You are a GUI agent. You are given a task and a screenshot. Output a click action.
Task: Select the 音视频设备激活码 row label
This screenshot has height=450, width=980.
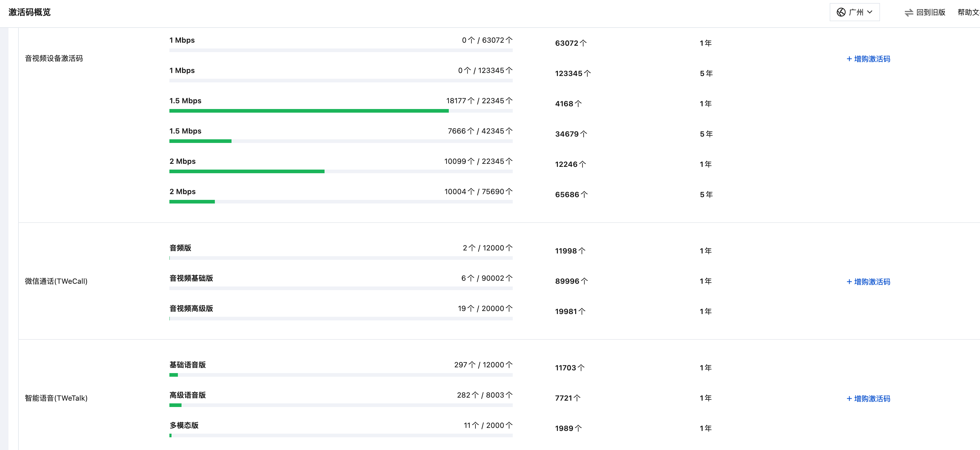(x=54, y=58)
